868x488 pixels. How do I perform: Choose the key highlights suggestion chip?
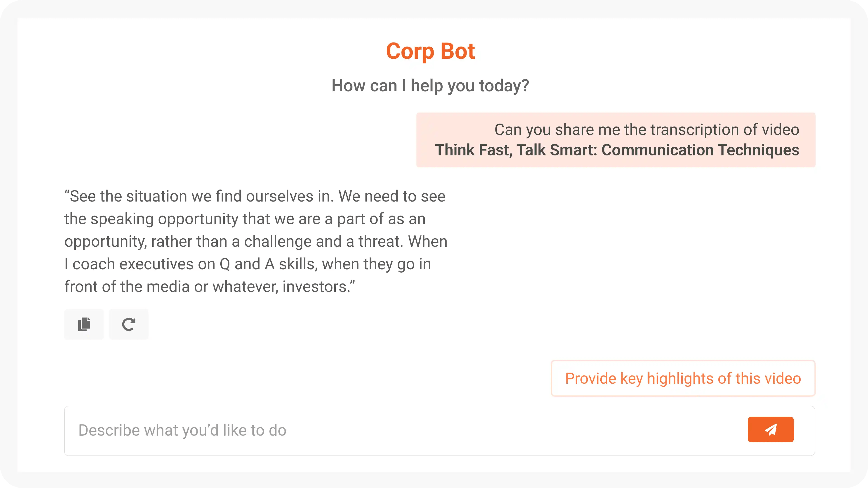pyautogui.click(x=683, y=378)
